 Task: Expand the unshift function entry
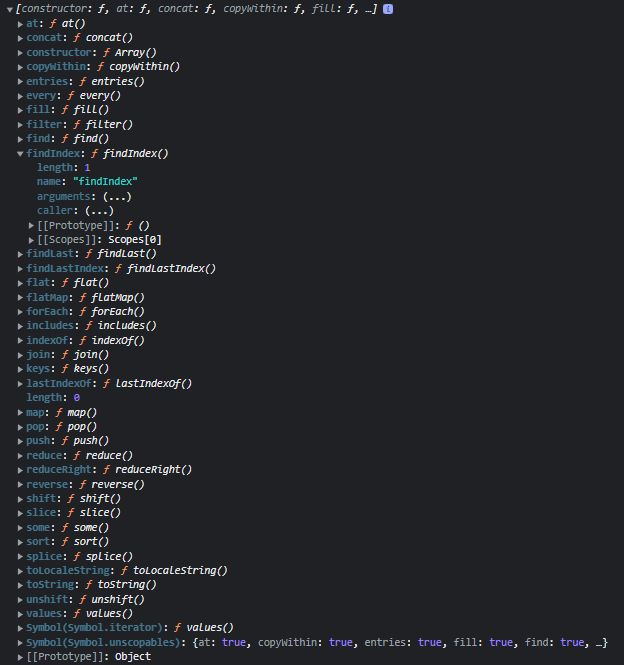(20, 600)
